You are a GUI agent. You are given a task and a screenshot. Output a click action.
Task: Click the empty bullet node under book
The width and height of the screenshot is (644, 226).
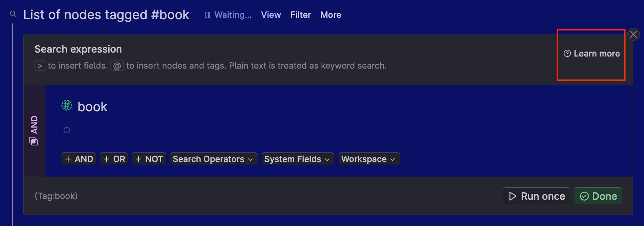67,130
